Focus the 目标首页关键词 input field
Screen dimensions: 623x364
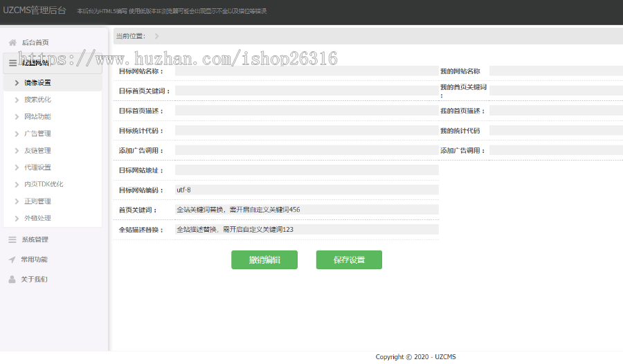(307, 91)
